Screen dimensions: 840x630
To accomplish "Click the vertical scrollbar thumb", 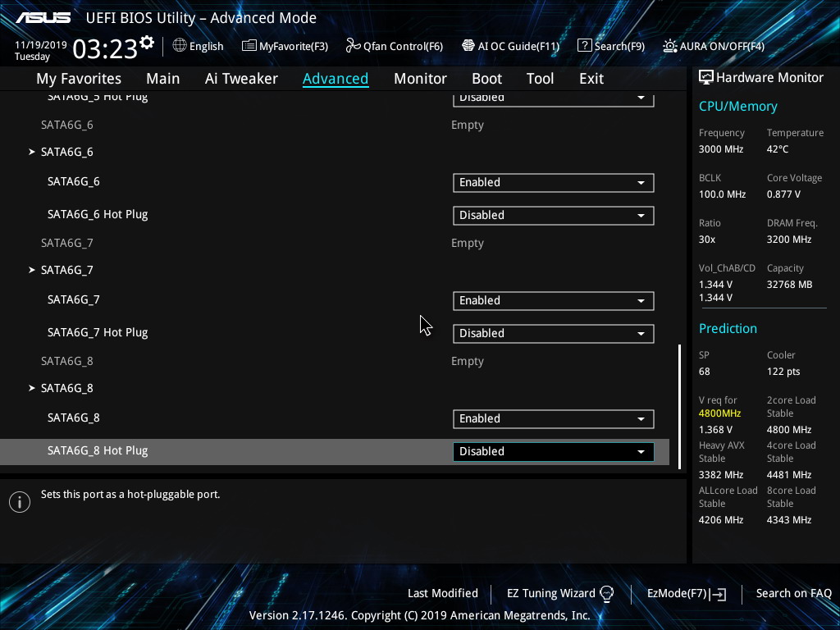I will 680,407.
